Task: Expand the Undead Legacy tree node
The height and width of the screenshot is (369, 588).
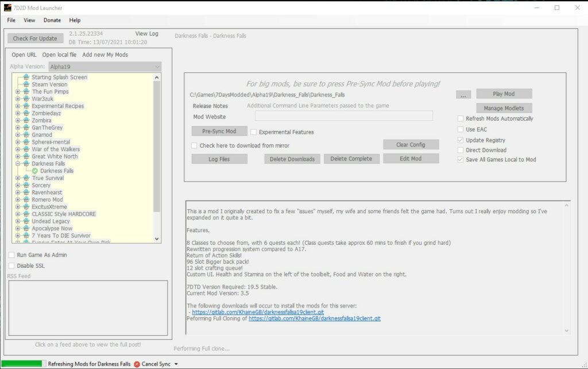Action: tap(18, 221)
